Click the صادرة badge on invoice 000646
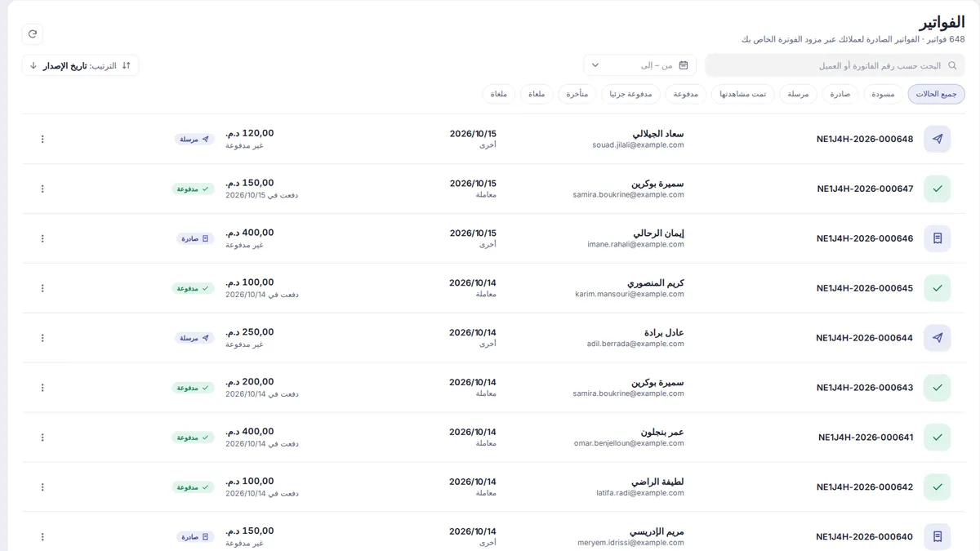 [195, 239]
